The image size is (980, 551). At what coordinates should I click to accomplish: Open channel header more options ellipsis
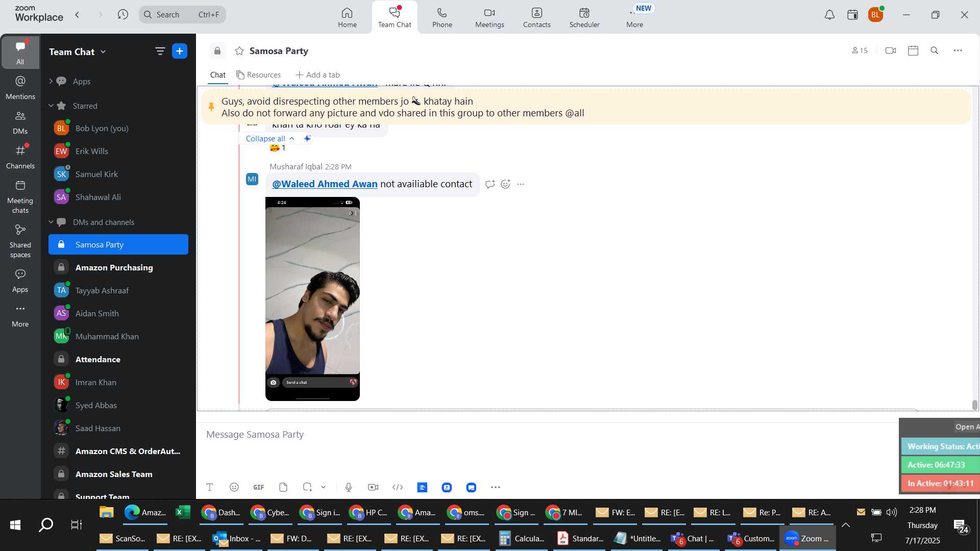tap(958, 51)
